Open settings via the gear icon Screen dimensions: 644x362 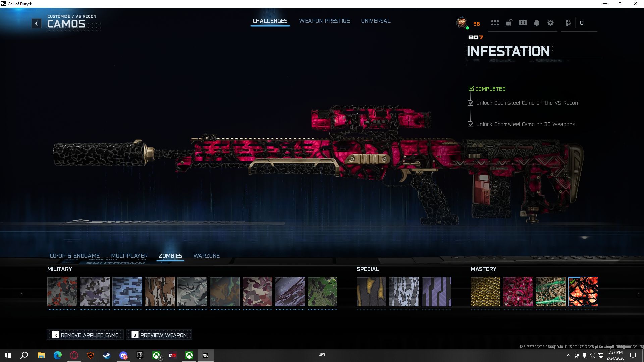pos(550,23)
